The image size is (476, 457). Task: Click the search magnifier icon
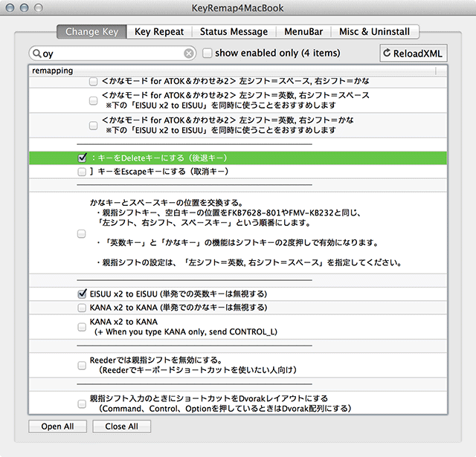click(36, 54)
